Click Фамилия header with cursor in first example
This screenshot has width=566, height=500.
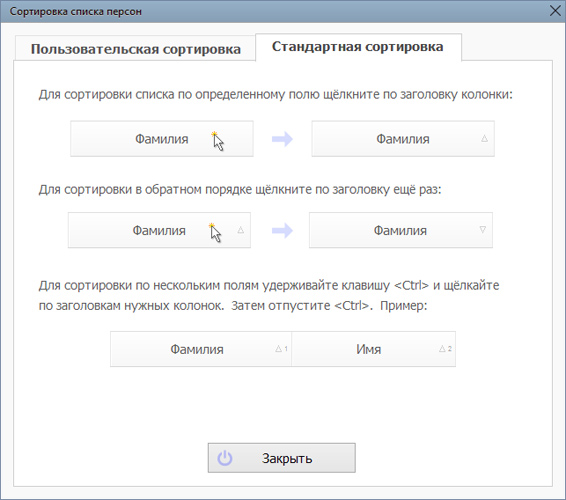click(x=162, y=139)
